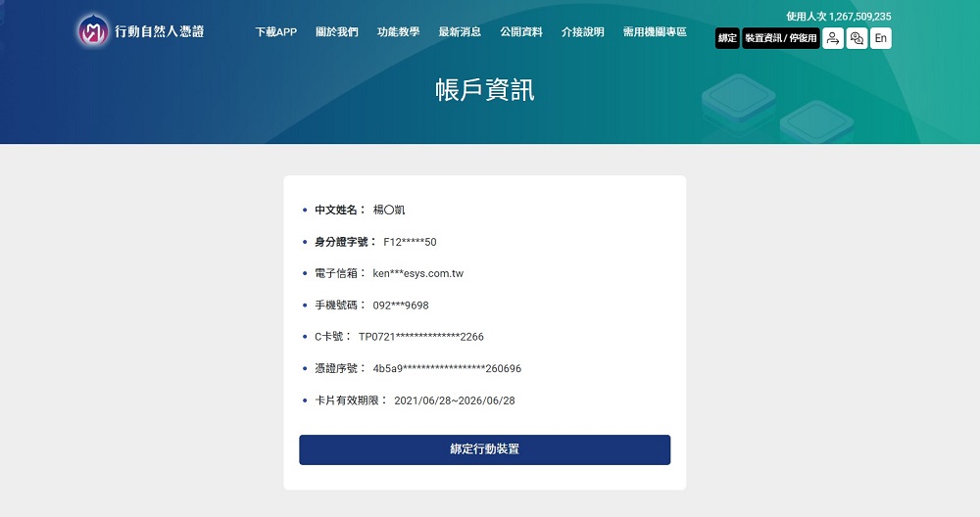Viewport: 980px width, 517px height.
Task: Select the 手機號碼 label
Action: click(x=339, y=305)
